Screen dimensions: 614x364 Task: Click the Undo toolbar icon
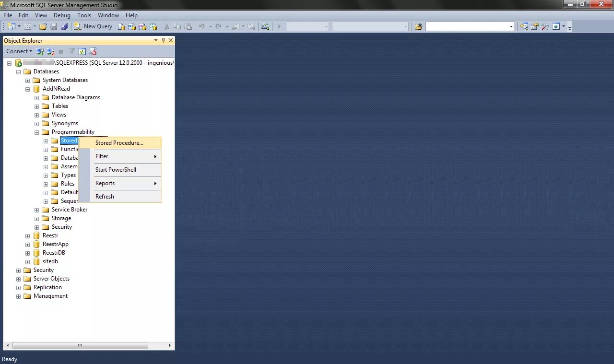pos(202,26)
